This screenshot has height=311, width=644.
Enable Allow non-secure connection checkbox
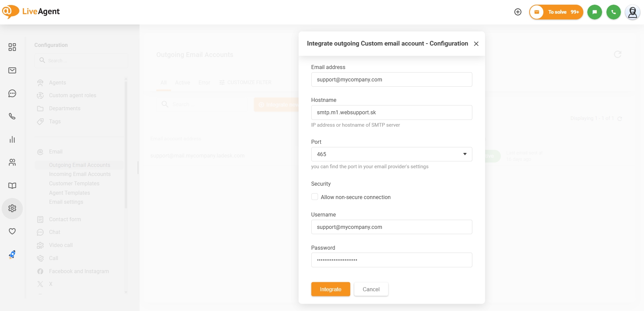pos(315,197)
